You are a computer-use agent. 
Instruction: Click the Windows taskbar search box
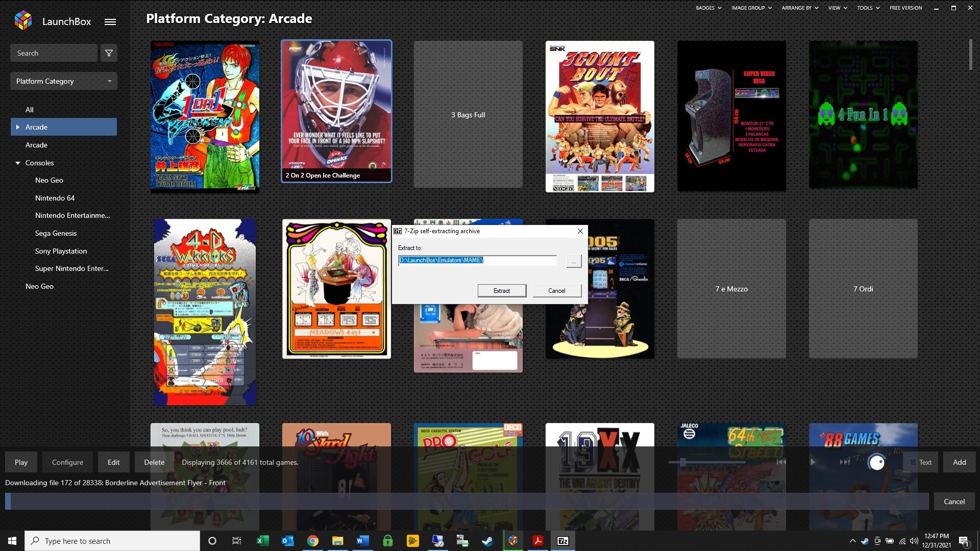(112, 541)
